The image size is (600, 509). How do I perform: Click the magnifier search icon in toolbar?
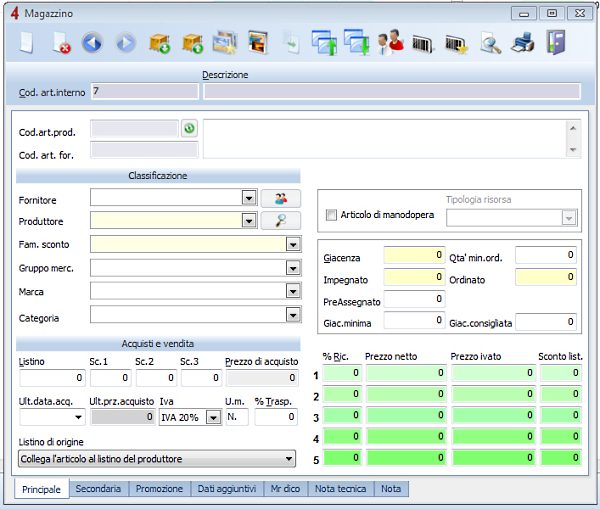pos(490,43)
